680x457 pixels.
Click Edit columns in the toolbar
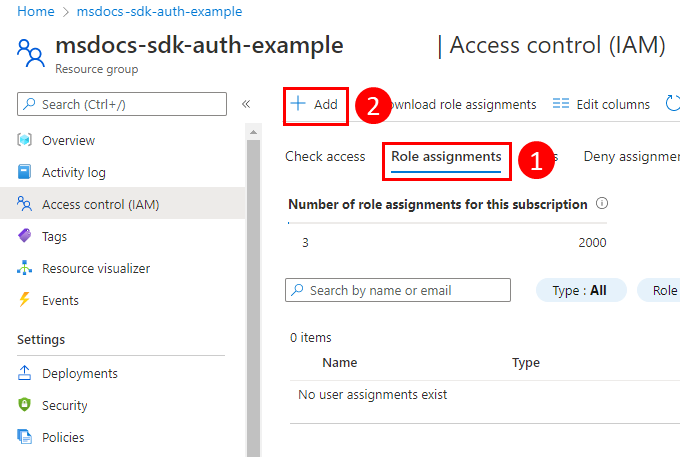pyautogui.click(x=601, y=104)
